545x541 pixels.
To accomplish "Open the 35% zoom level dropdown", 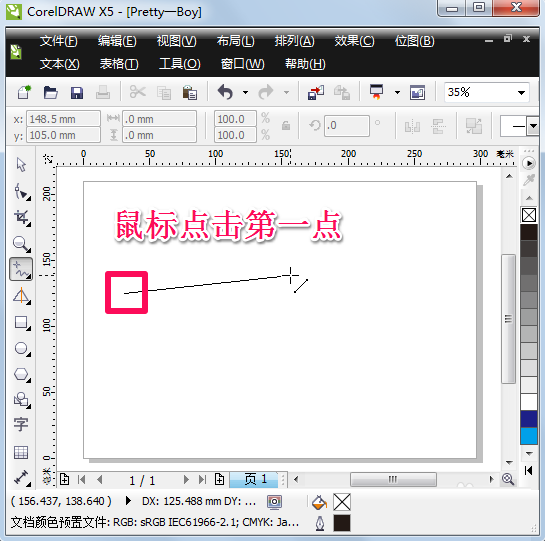I will [521, 92].
